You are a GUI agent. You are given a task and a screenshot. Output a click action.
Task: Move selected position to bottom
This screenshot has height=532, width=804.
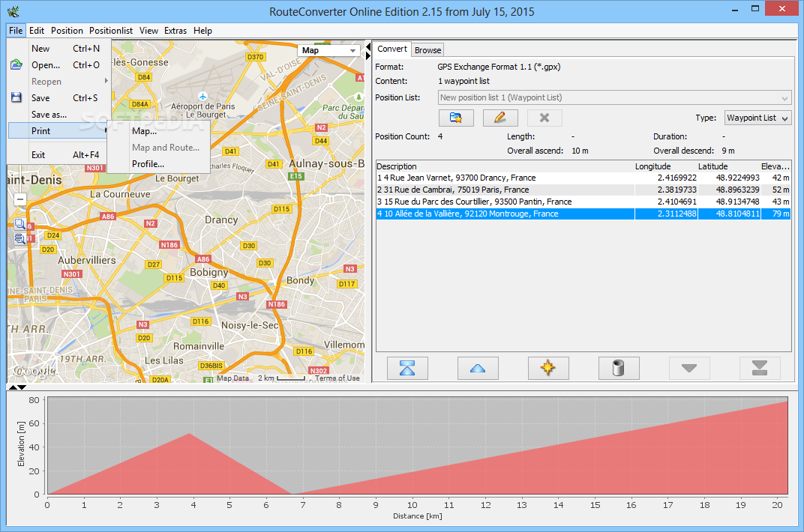pos(760,368)
